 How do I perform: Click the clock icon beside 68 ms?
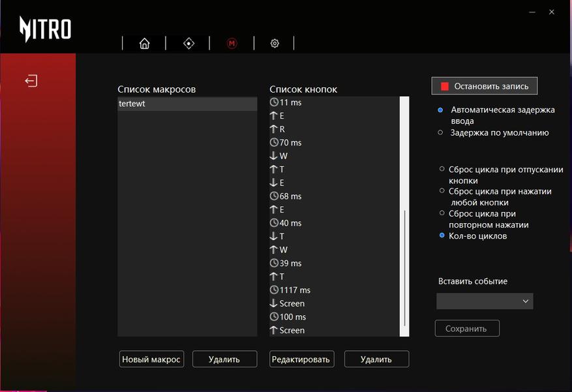click(x=274, y=196)
